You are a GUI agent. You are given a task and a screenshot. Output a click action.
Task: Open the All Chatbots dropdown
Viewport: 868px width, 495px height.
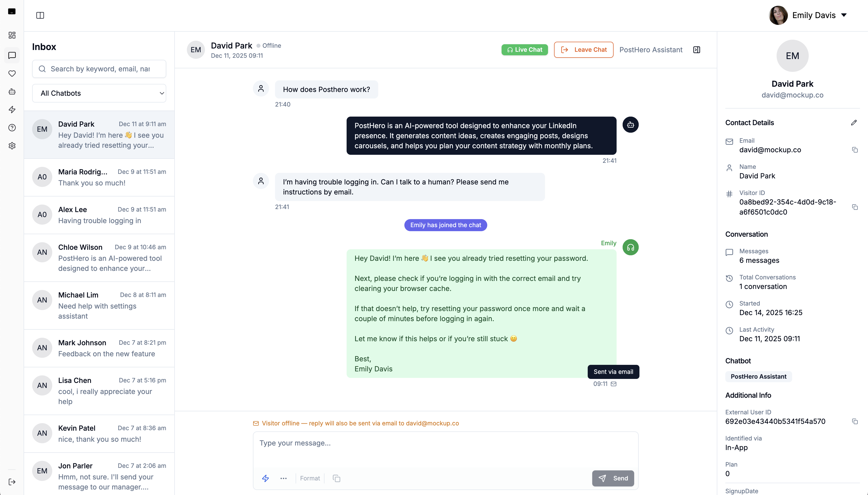99,93
